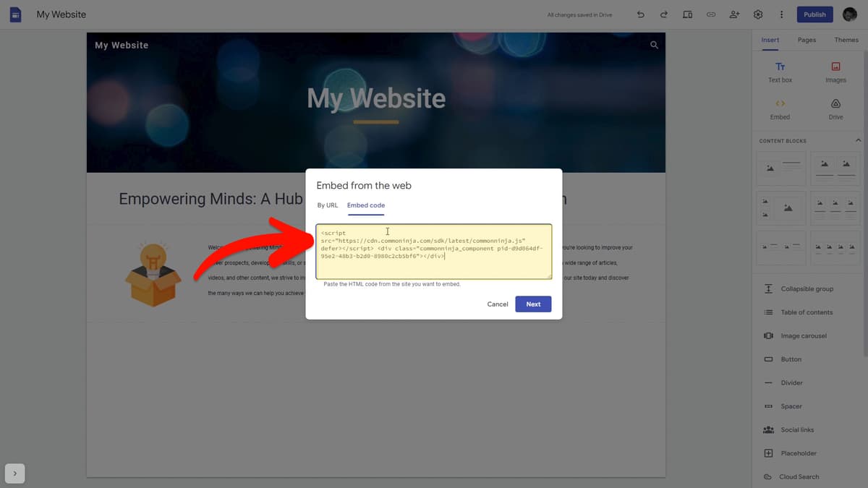Click the My Website document title field
The image size is (868, 488).
(61, 14)
